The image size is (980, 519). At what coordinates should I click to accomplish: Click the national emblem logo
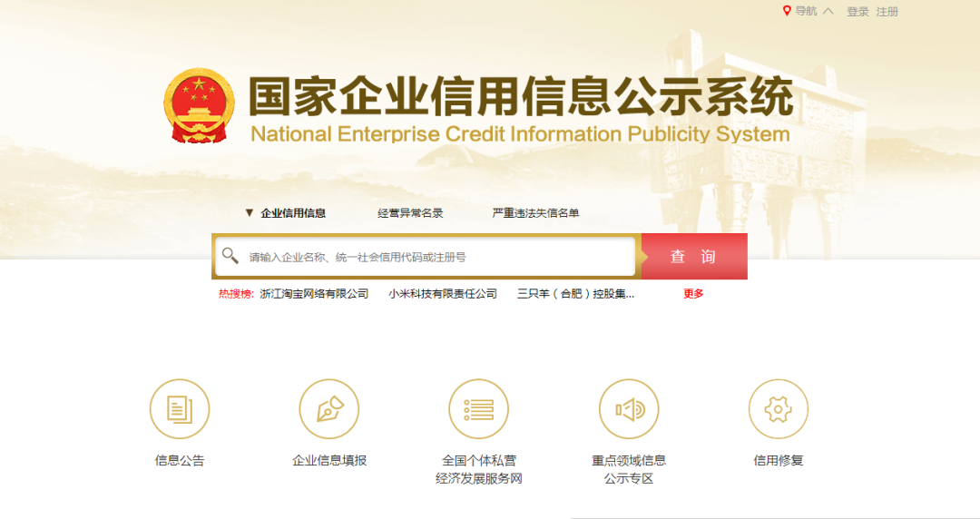199,105
